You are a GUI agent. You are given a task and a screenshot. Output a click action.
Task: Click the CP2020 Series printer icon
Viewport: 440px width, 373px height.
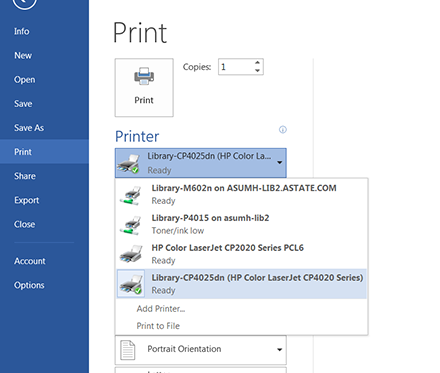(x=131, y=254)
